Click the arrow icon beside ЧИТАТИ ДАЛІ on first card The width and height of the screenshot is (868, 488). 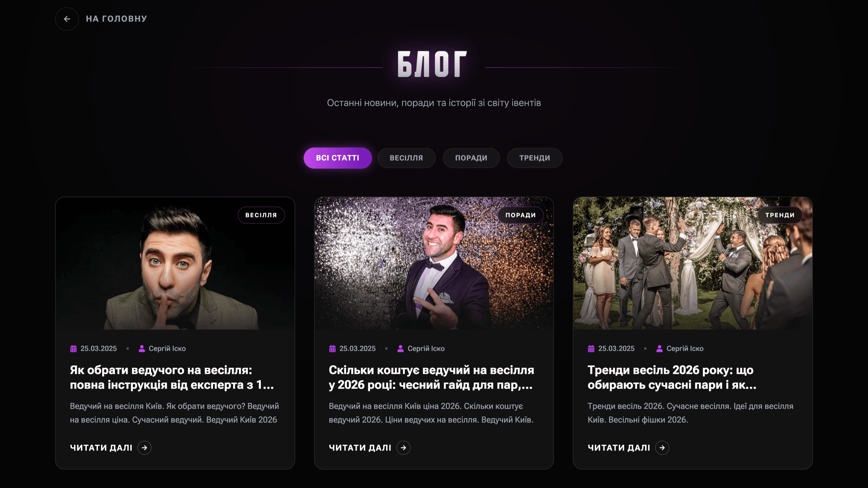(145, 447)
